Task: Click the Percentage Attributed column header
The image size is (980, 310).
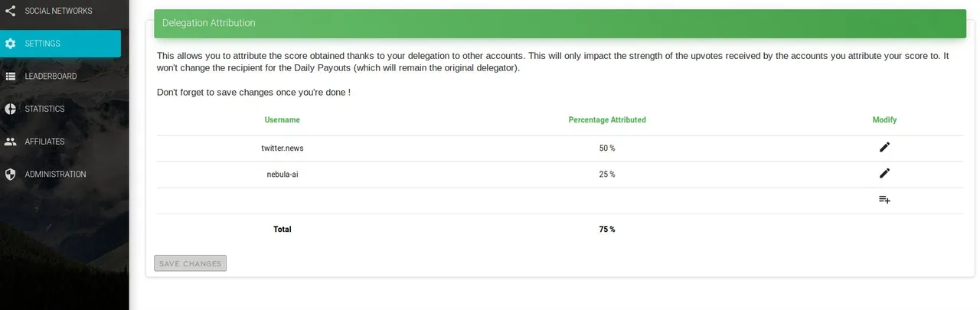Action: click(607, 120)
